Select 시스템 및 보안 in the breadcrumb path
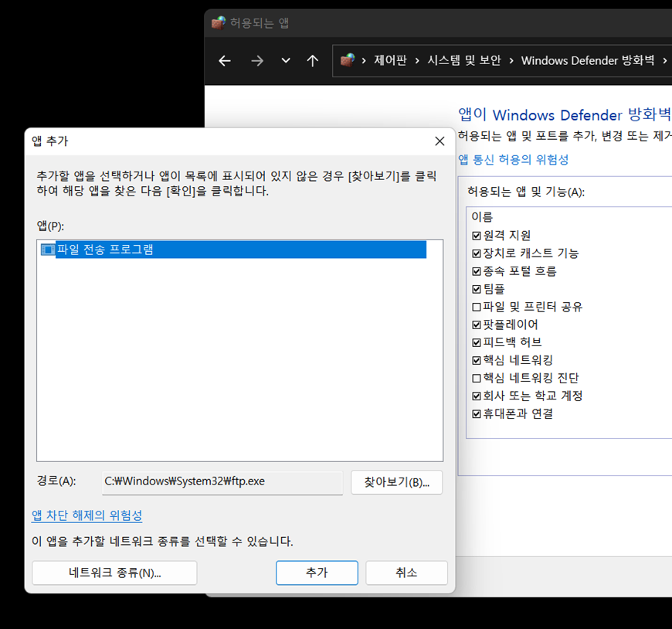 tap(463, 60)
